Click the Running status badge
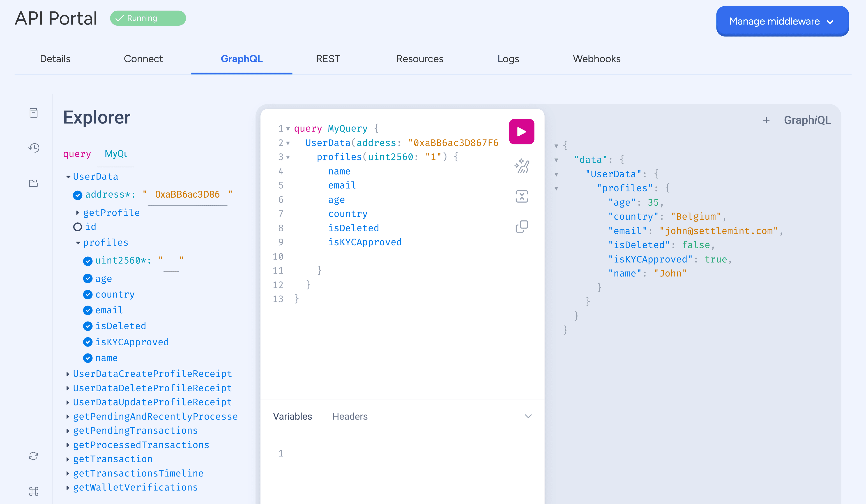This screenshot has width=866, height=504. tap(148, 18)
